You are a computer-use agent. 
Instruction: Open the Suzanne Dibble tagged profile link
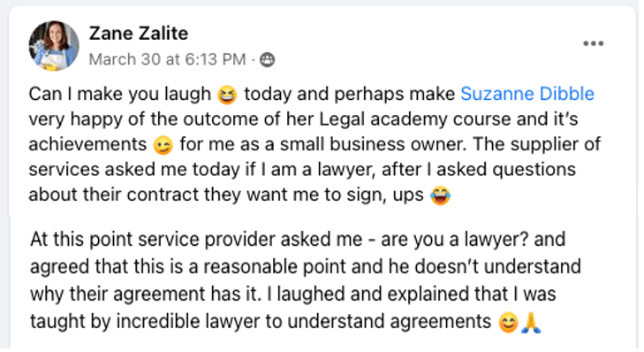(527, 94)
